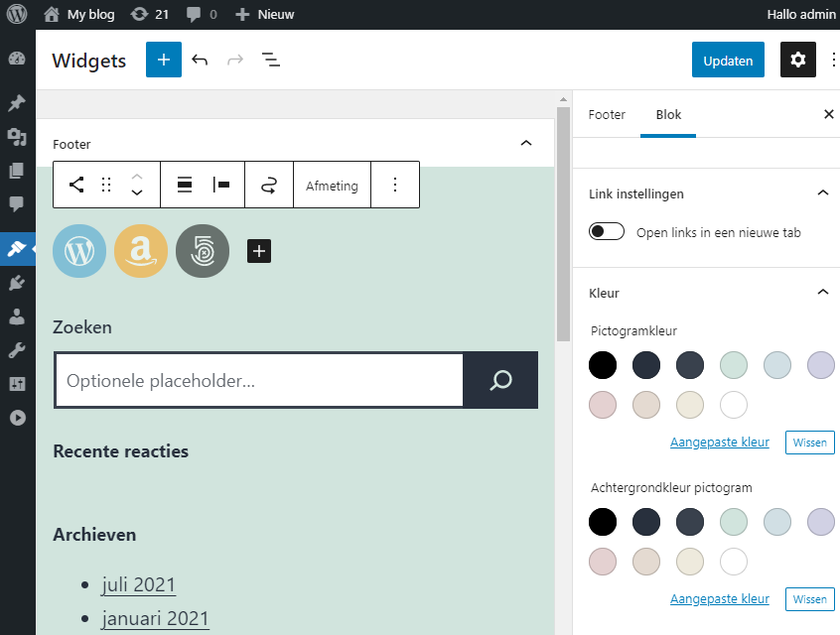The height and width of the screenshot is (635, 840).
Task: Close the settings sidebar panel
Action: 828,114
